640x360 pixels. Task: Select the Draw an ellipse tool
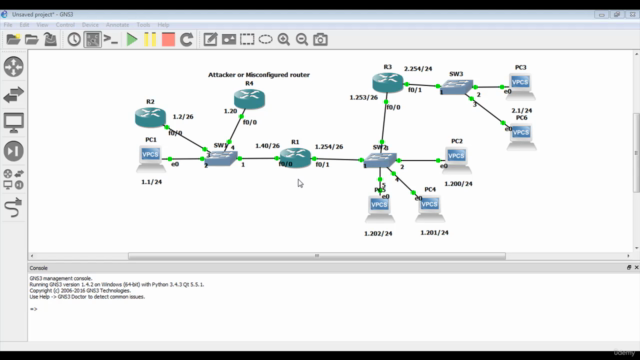pos(265,40)
